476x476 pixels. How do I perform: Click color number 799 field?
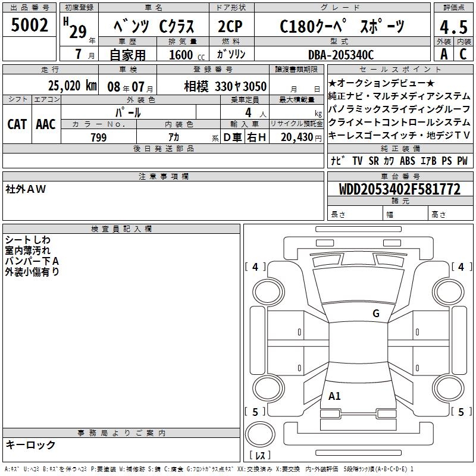[x=99, y=137]
